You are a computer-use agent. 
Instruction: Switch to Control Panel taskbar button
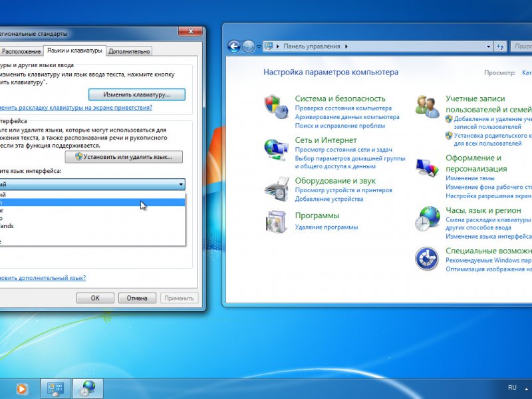(x=55, y=389)
